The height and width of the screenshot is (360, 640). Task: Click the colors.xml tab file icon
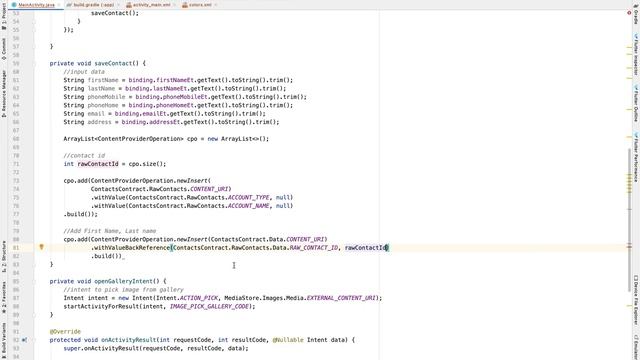click(x=185, y=5)
